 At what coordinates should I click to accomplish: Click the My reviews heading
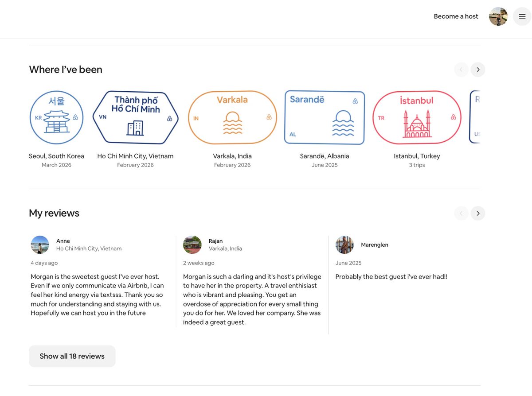tap(54, 213)
